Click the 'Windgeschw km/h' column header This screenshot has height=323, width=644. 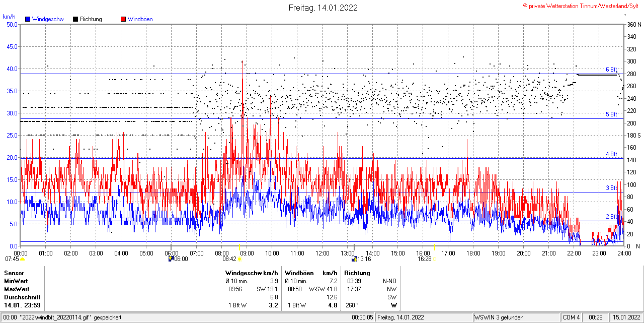pyautogui.click(x=252, y=273)
